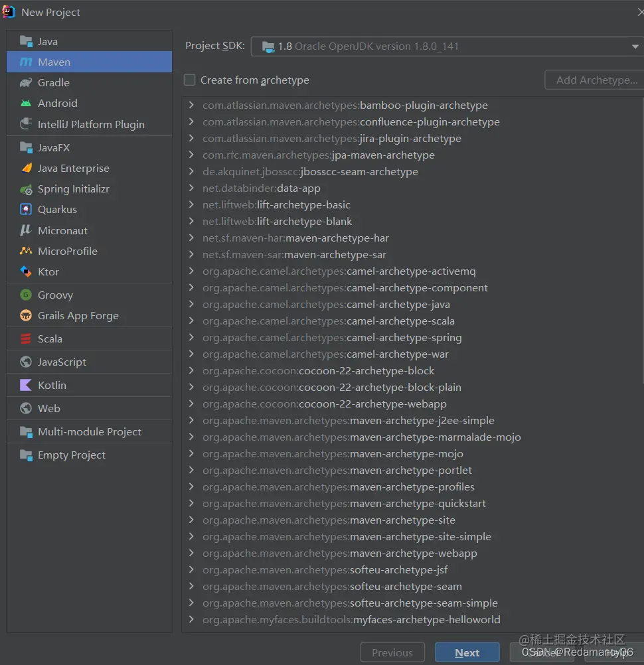Screen dimensions: 644x665
Task: Select softeu-archetype-seam-simple row
Action: pyautogui.click(x=413, y=603)
